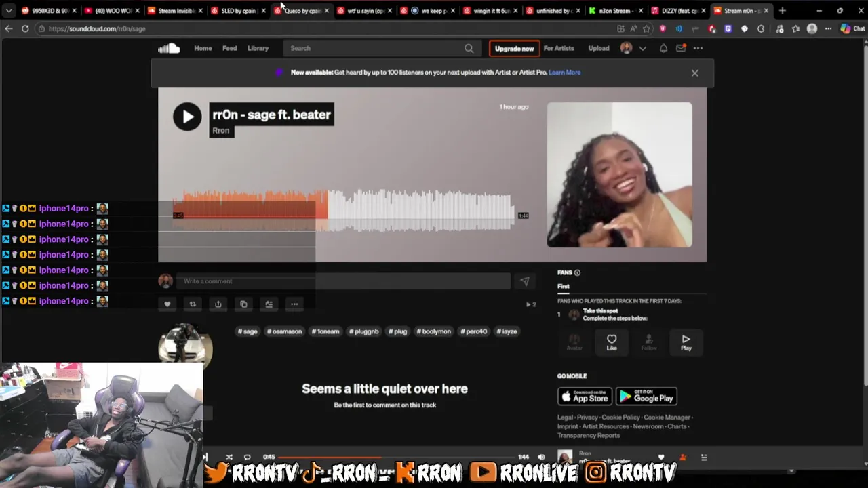The image size is (868, 488).
Task: Expand the profile dropdown chevron
Action: pyautogui.click(x=642, y=48)
